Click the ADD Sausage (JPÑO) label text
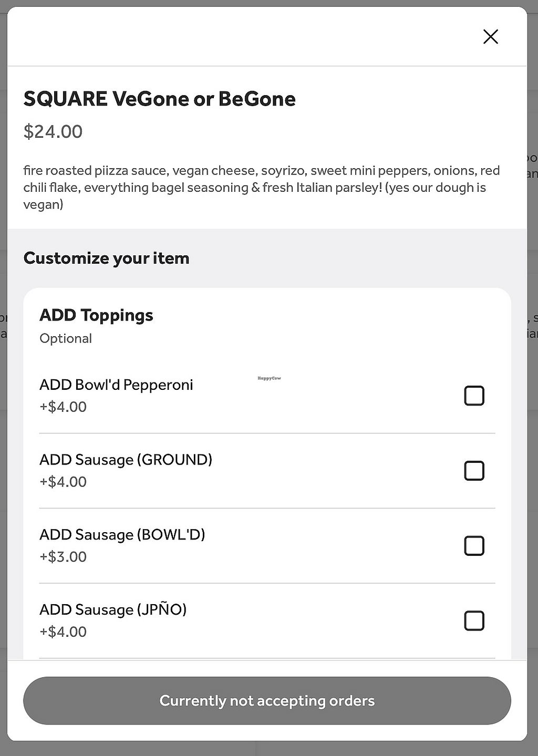The width and height of the screenshot is (538, 756). (113, 610)
